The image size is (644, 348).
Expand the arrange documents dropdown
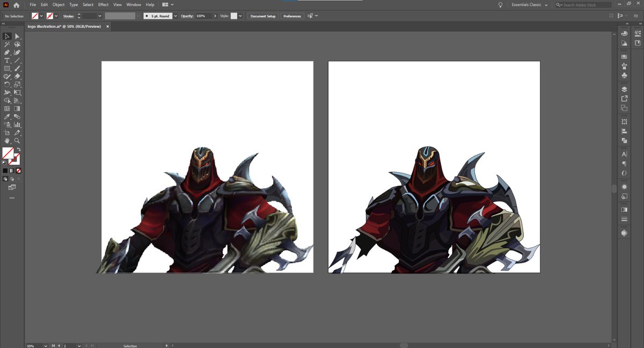[172, 5]
